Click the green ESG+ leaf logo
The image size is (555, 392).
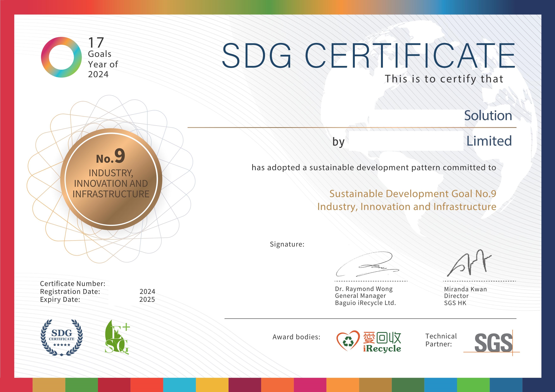(x=117, y=337)
